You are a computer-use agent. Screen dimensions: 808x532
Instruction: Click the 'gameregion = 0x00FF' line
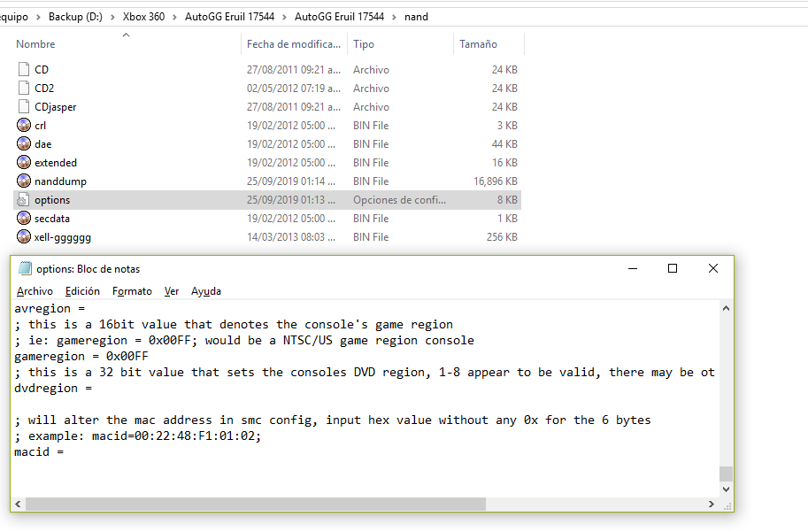[x=81, y=356]
